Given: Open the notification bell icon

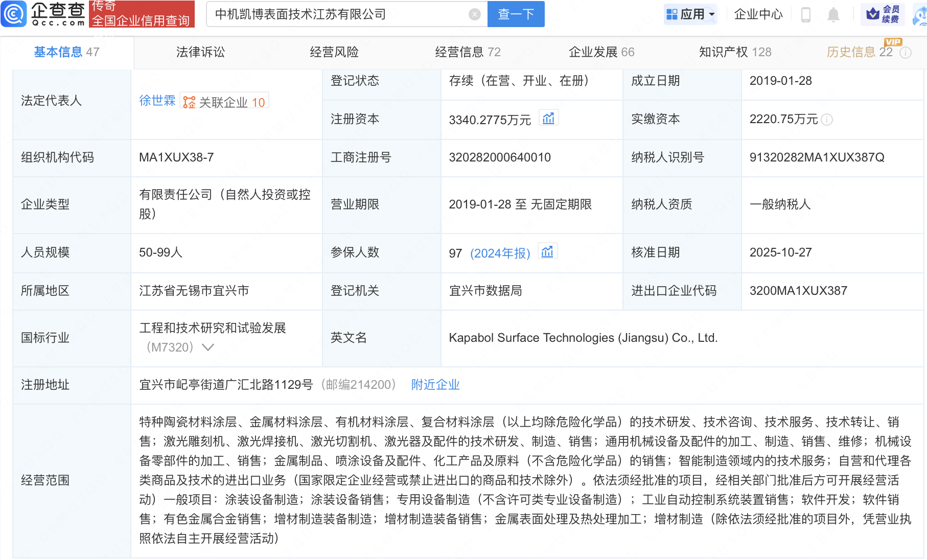Looking at the screenshot, I should 833,14.
